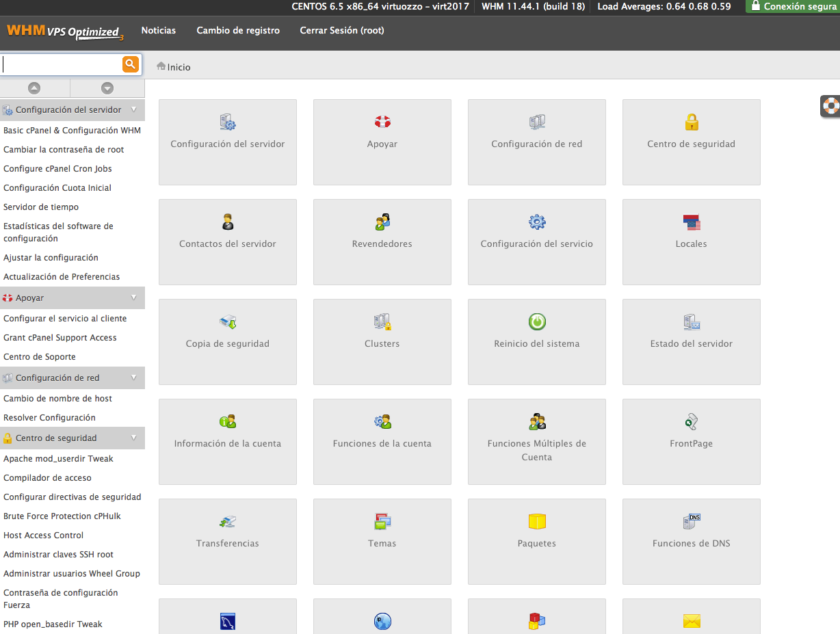
Task: Click the sidebar search input field
Action: tap(62, 64)
